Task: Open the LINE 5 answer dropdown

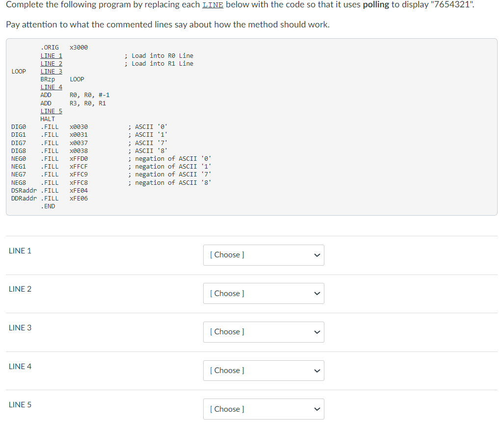Action: point(264,409)
